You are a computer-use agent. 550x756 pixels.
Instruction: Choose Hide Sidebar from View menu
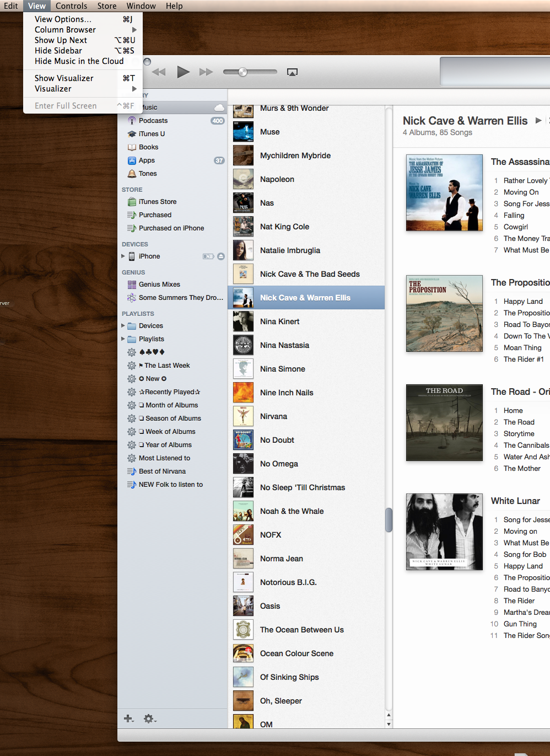[83, 51]
